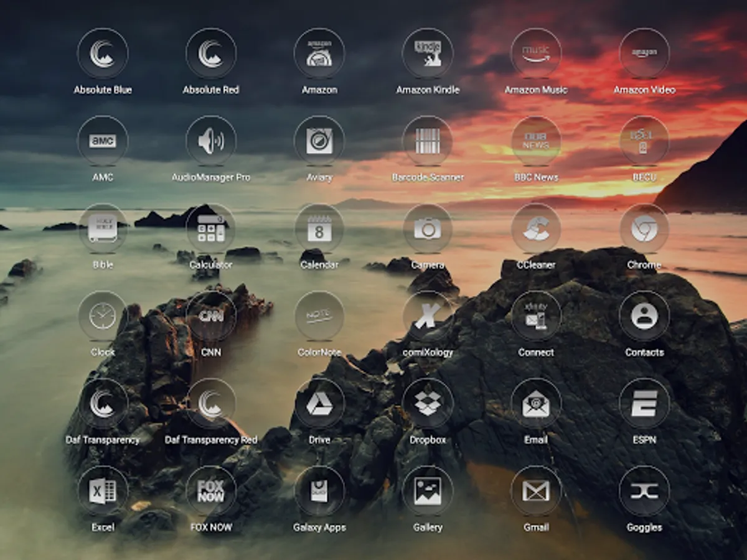Open the Contacts app
The width and height of the screenshot is (747, 560).
644,317
